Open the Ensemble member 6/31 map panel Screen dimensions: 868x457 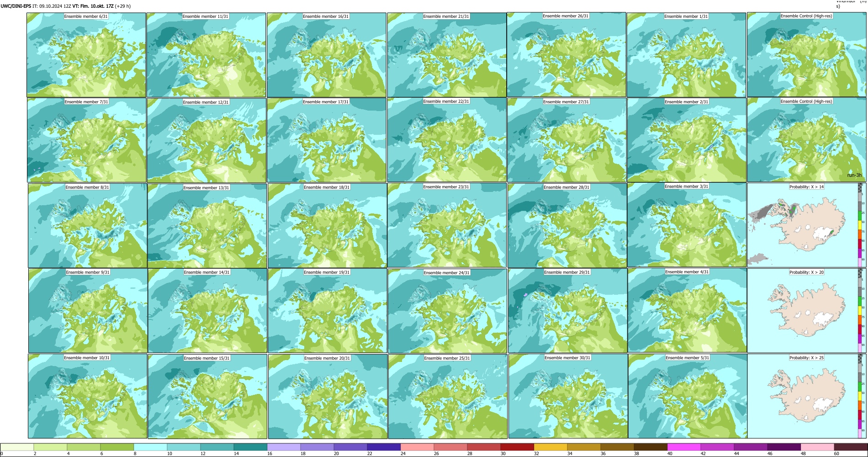point(86,55)
